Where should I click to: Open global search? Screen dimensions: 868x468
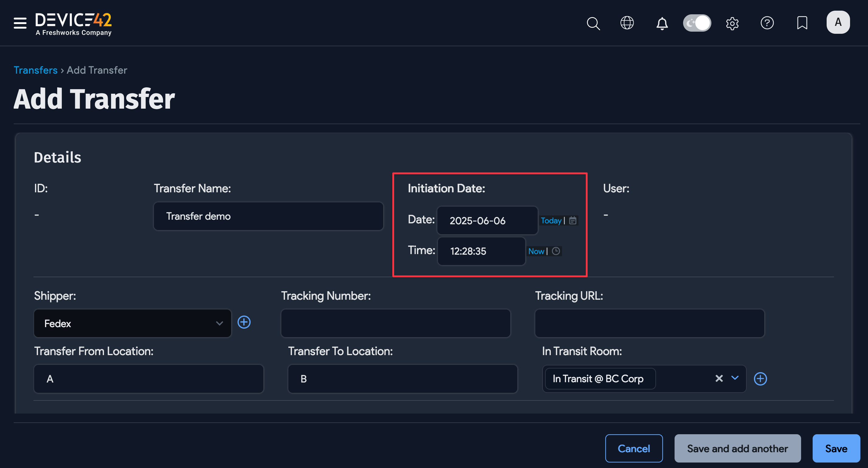tap(593, 23)
